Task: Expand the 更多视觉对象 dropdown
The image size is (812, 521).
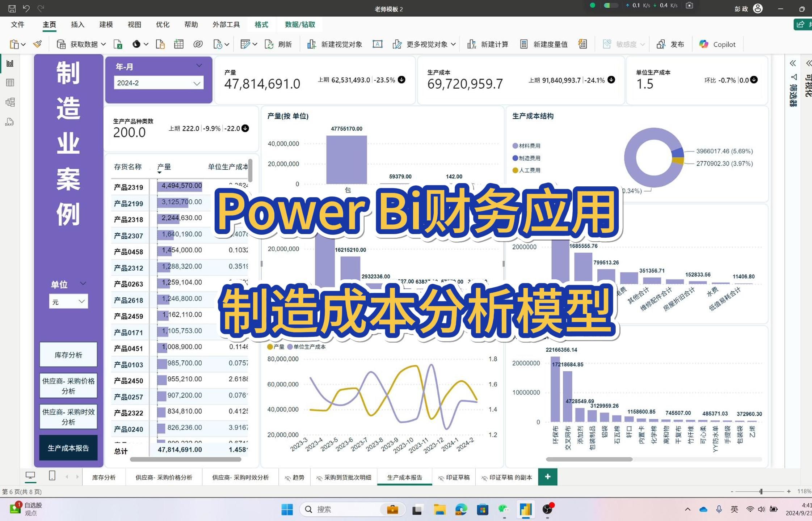Action: [x=453, y=44]
